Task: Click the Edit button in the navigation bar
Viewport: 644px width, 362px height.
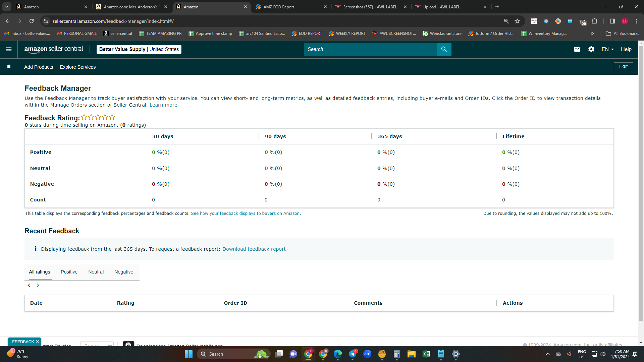Action: tap(623, 66)
